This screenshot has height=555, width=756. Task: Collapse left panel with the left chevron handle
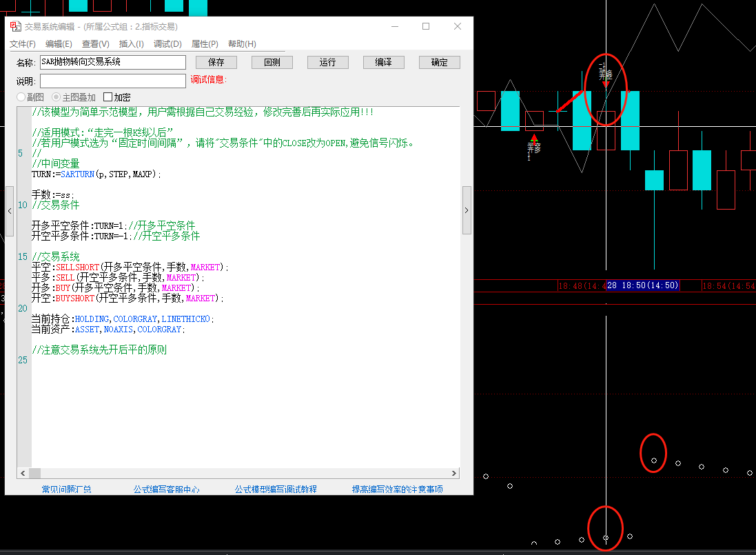tap(10, 211)
